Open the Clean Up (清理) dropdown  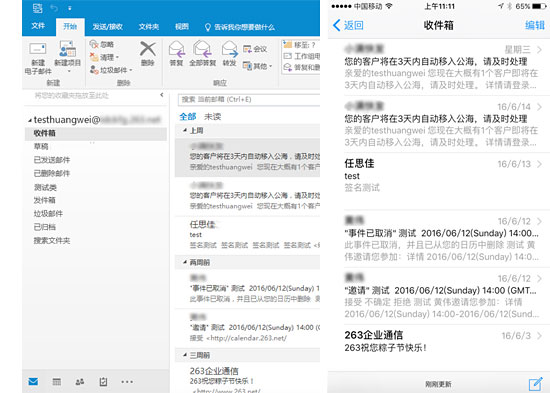(105, 57)
